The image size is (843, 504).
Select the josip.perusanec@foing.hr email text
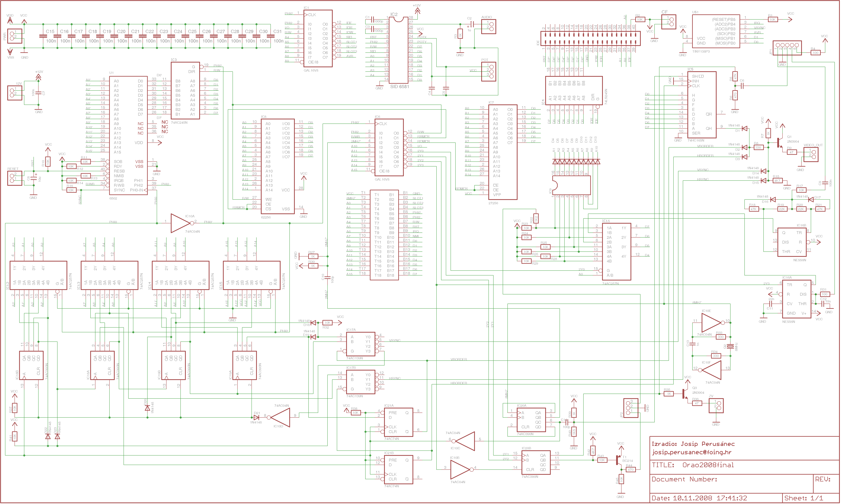click(x=691, y=452)
